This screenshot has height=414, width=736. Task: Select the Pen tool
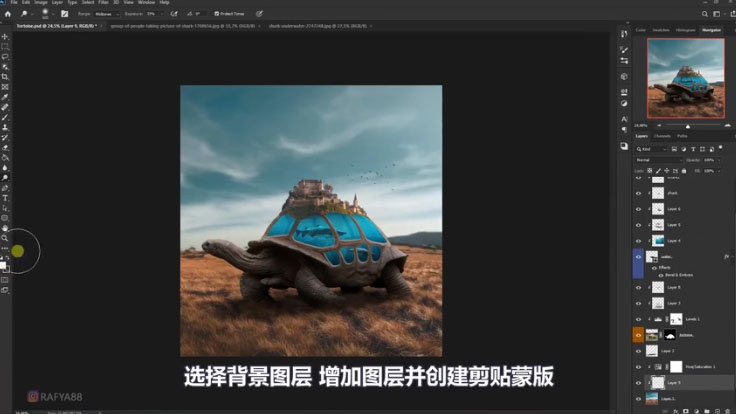pyautogui.click(x=5, y=188)
